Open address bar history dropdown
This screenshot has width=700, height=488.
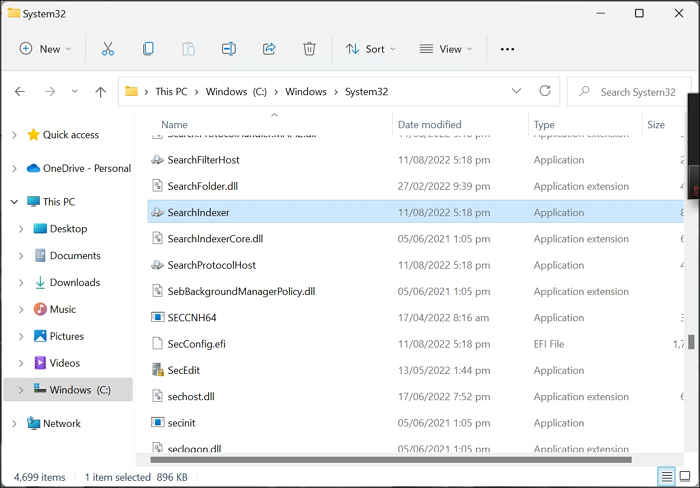516,91
